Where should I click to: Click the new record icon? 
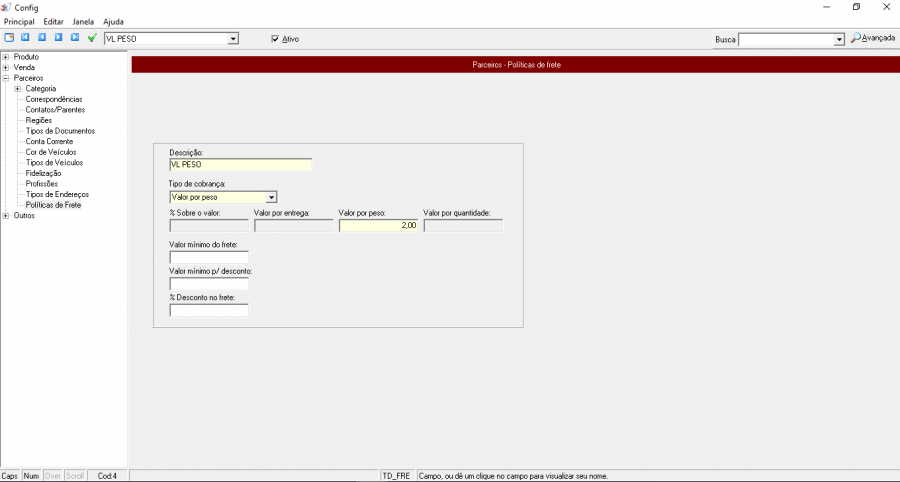pos(9,38)
